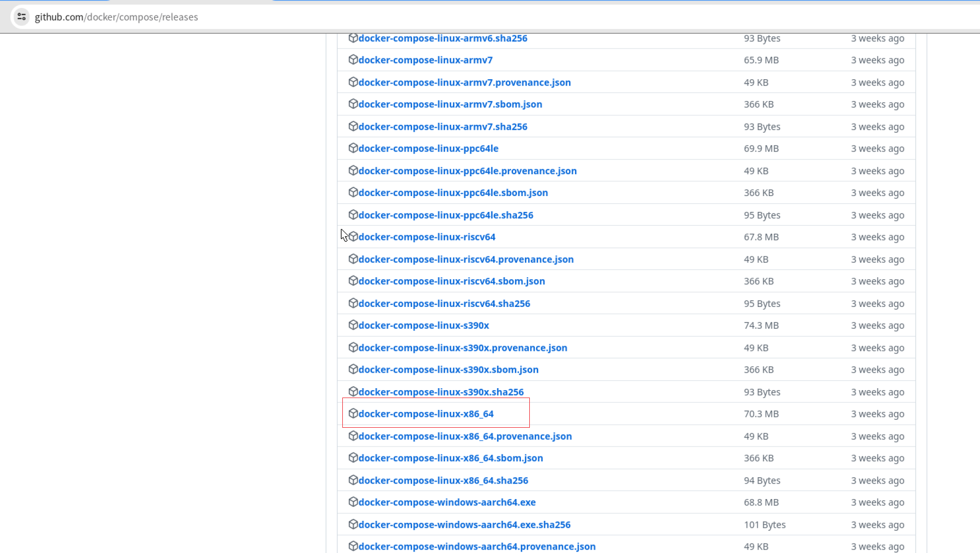Click the site info icon in address bar

(21, 17)
